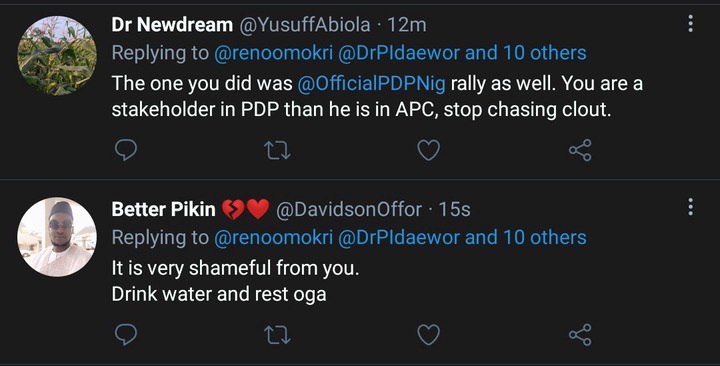Open Dr Newdream's profile picture
720x366 pixels.
click(x=57, y=56)
